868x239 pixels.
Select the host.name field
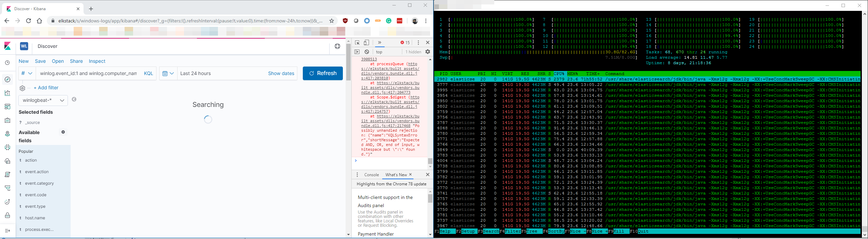tap(35, 218)
